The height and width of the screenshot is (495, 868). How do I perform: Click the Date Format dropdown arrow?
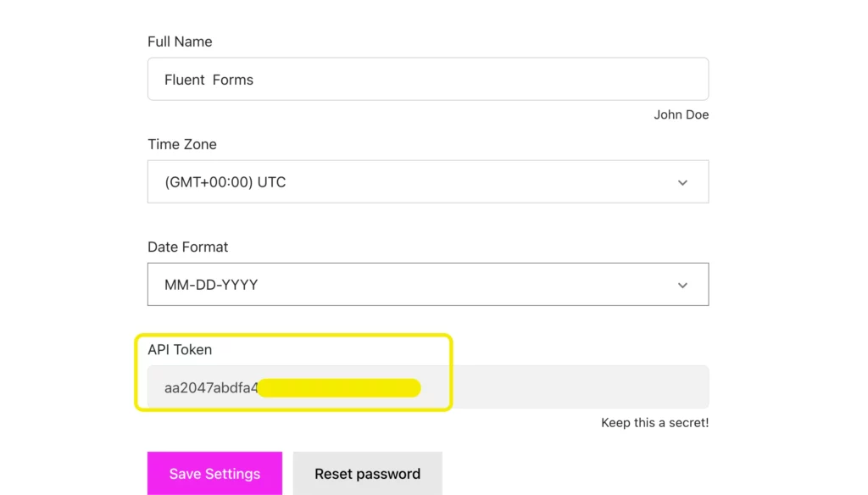pos(682,285)
